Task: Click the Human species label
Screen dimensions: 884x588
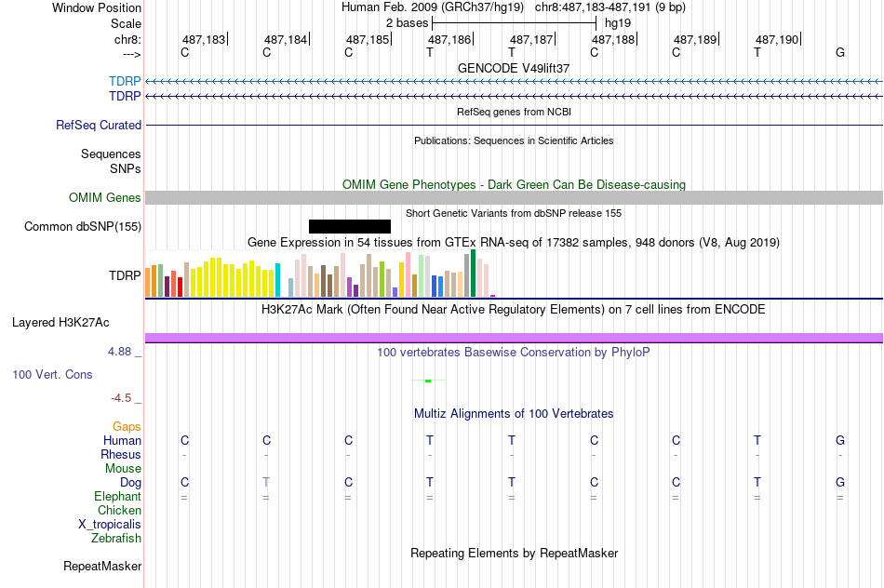Action: coord(122,440)
